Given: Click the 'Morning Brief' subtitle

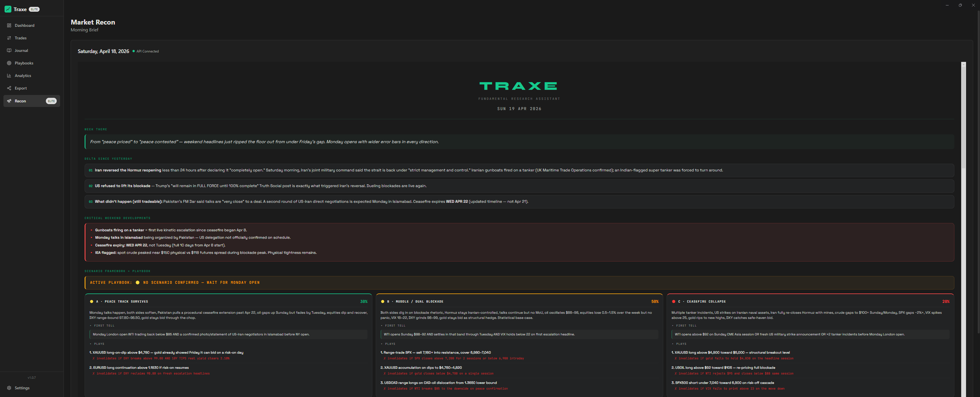Looking at the screenshot, I should tap(84, 30).
